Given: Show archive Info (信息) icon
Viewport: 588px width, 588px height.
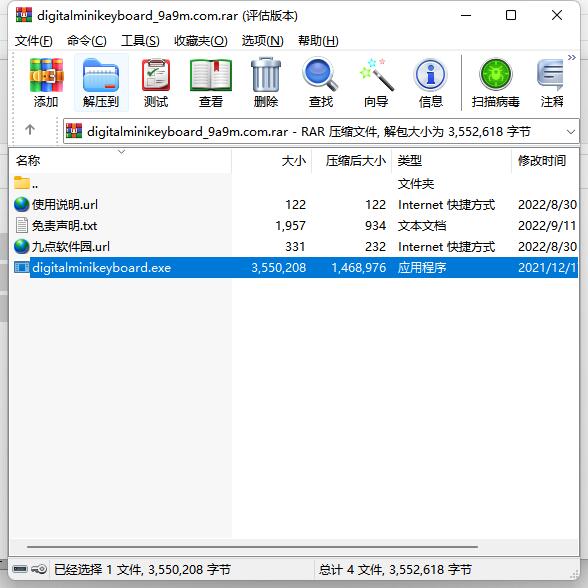Looking at the screenshot, I should pyautogui.click(x=430, y=75).
